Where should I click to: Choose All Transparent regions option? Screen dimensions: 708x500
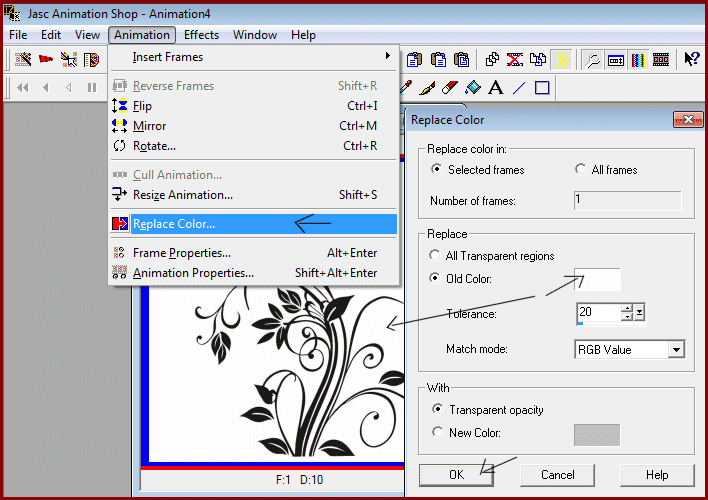(x=434, y=255)
